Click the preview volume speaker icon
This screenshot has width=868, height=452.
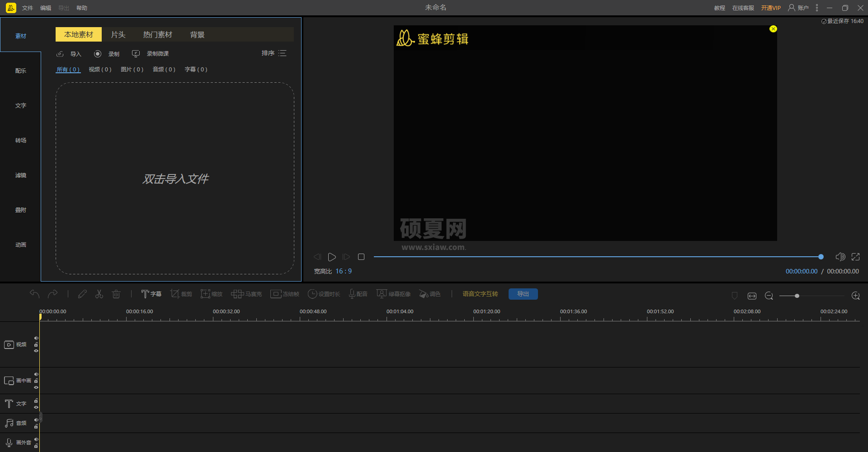tap(840, 257)
